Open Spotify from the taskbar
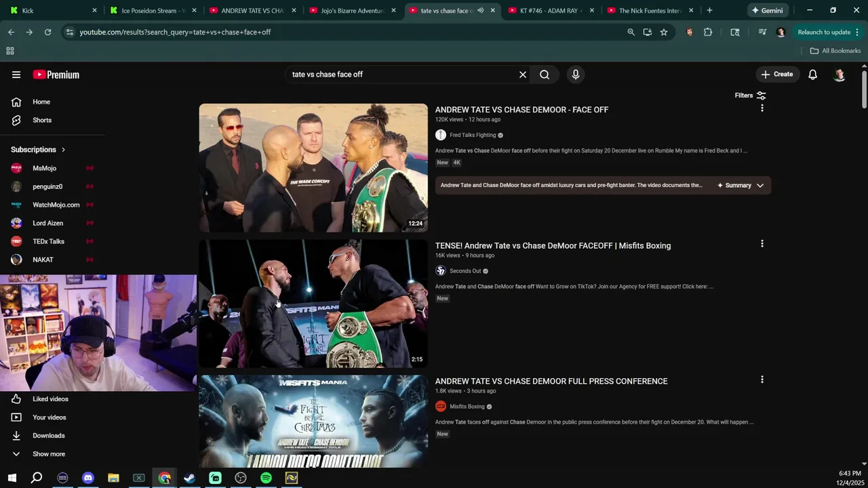The height and width of the screenshot is (488, 868). pyautogui.click(x=266, y=478)
